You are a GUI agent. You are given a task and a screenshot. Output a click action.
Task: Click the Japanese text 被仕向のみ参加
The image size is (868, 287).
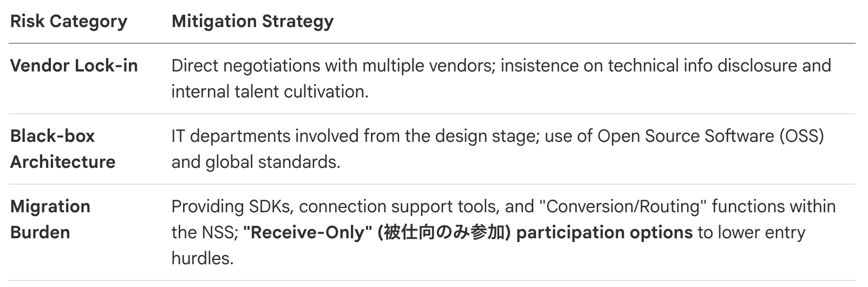[444, 232]
